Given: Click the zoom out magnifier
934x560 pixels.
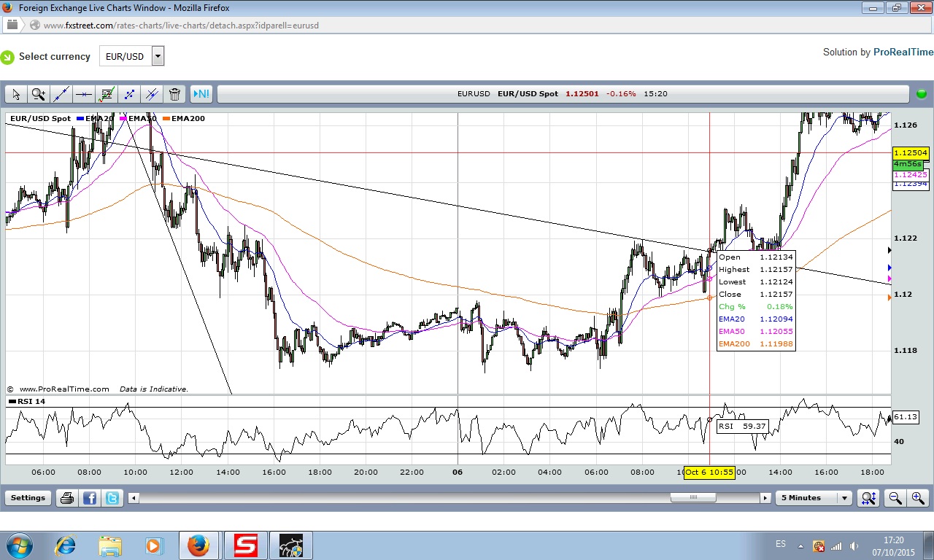Looking at the screenshot, I should pos(895,498).
